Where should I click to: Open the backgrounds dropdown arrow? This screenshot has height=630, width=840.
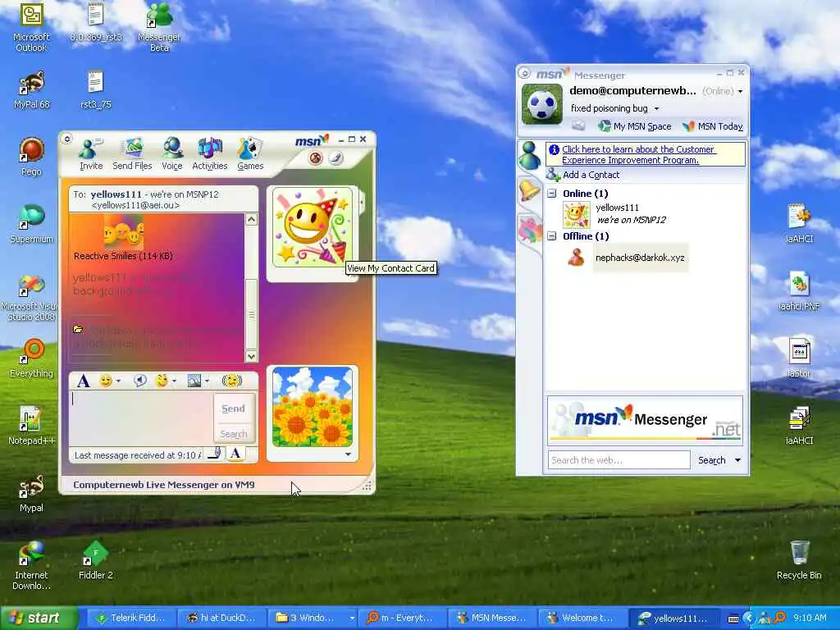(x=207, y=381)
